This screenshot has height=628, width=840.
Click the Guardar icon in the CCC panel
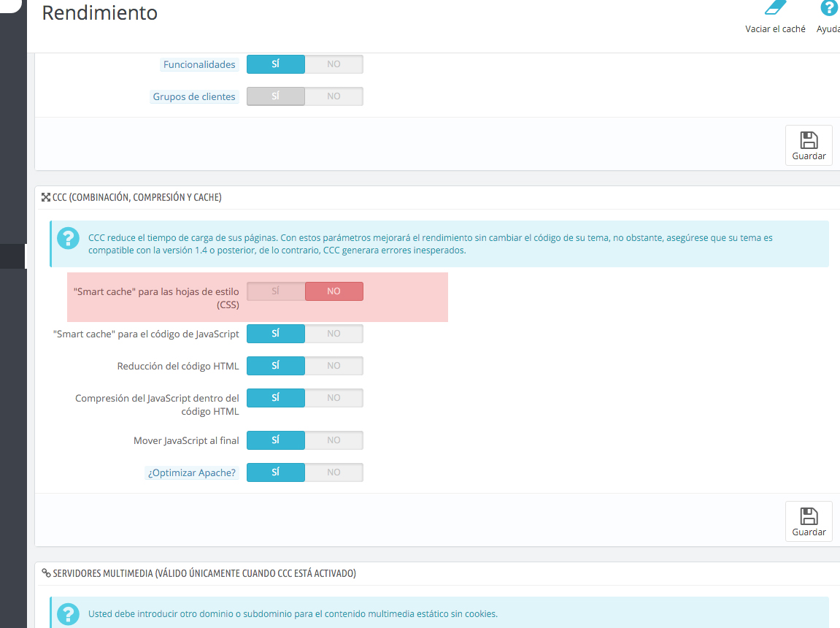click(809, 516)
